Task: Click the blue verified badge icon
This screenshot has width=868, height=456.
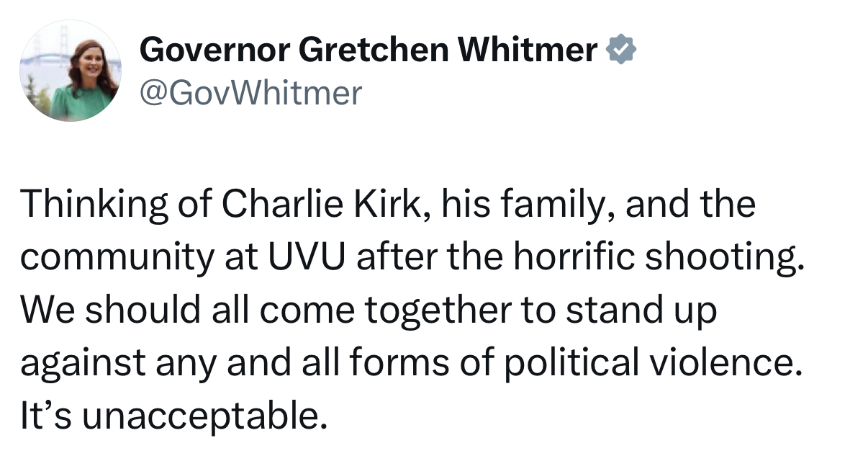Action: 621,50
